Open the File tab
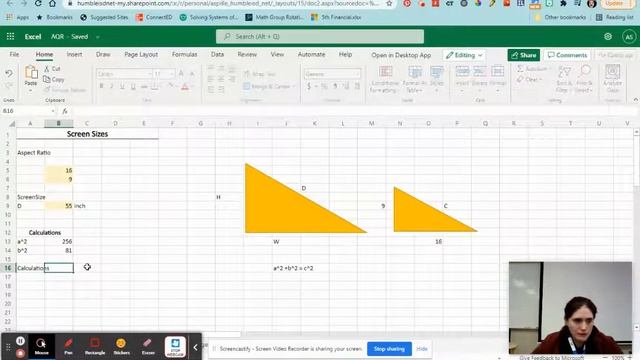This screenshot has width=640, height=360. [14, 54]
